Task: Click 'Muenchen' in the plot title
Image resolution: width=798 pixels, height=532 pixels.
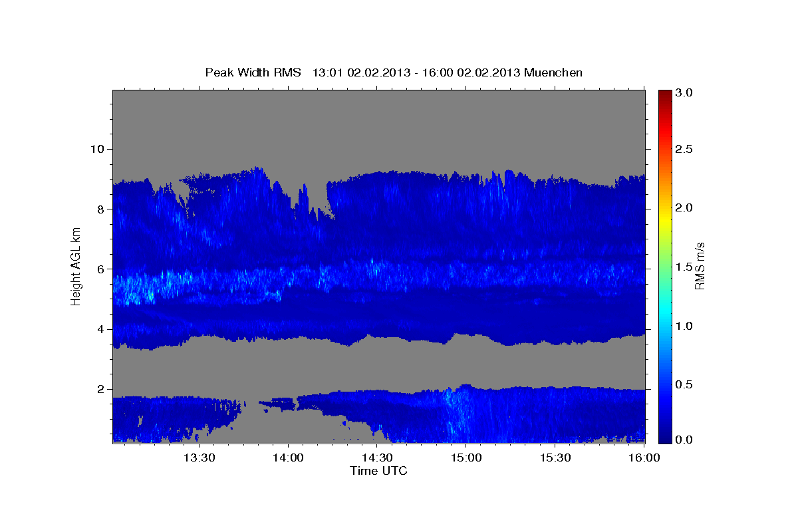Action: pyautogui.click(x=553, y=72)
